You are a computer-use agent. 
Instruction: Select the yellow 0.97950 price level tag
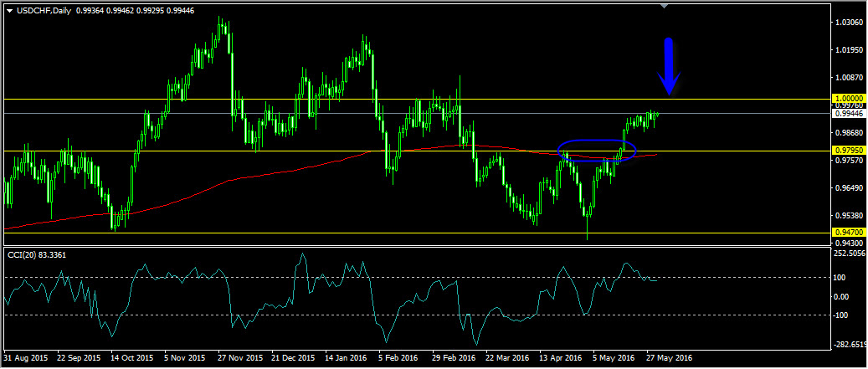[x=848, y=151]
